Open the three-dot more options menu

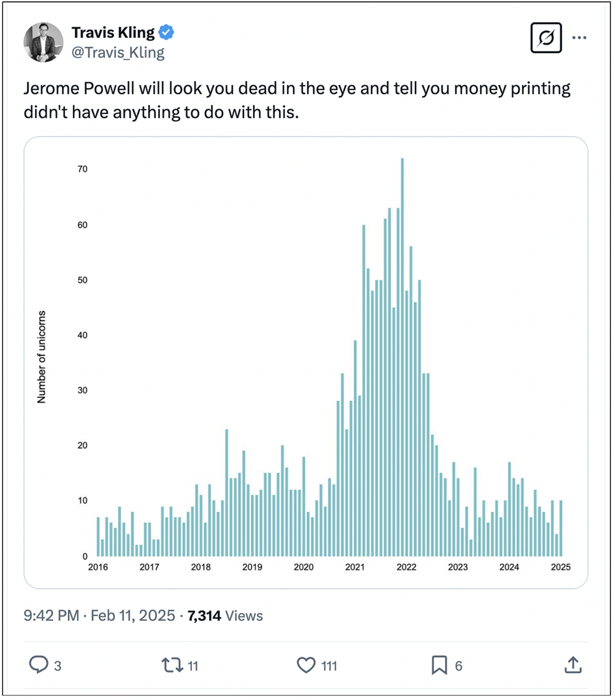tap(579, 38)
